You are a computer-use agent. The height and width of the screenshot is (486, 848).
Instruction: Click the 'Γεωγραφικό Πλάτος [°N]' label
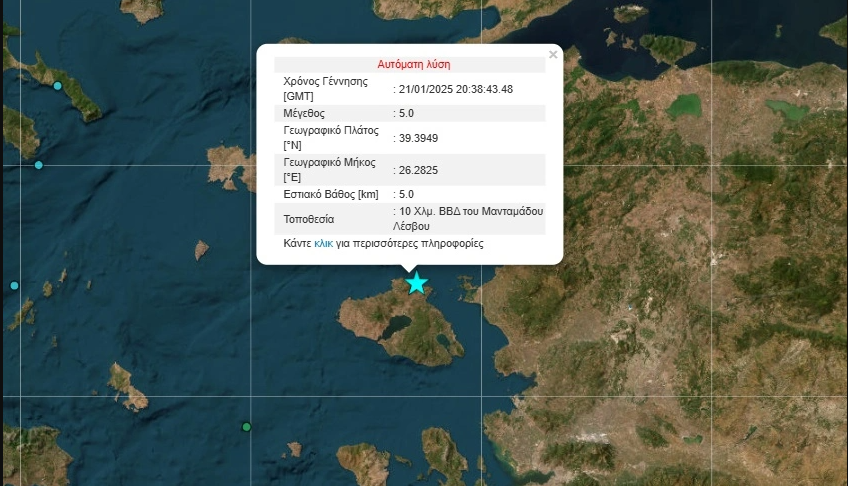pyautogui.click(x=331, y=138)
